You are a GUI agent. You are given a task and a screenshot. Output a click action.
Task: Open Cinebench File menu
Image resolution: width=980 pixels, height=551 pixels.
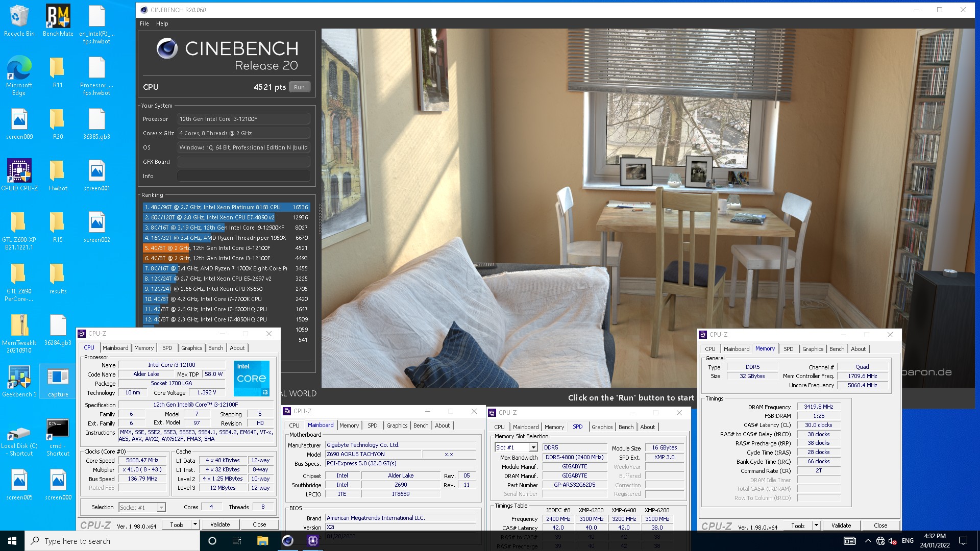(144, 23)
